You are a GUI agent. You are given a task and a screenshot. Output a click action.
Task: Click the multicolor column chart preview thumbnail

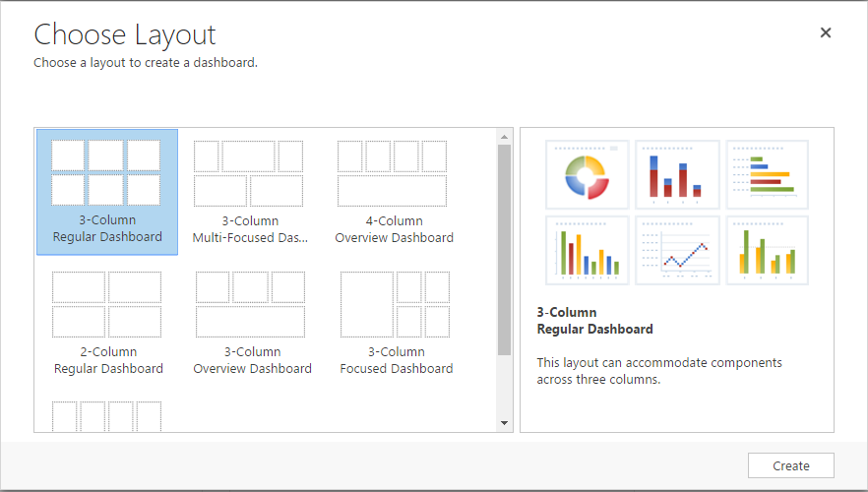point(588,251)
